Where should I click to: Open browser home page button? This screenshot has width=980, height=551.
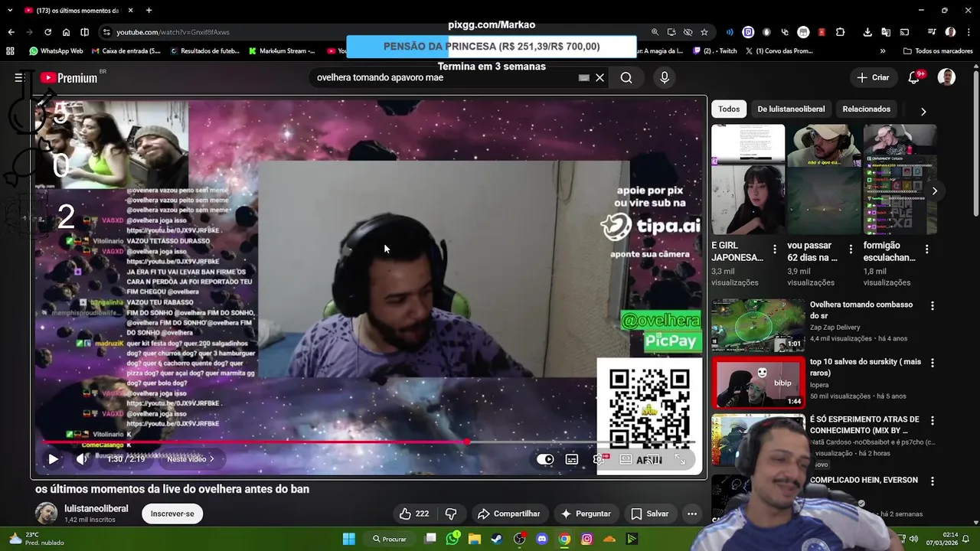click(66, 32)
